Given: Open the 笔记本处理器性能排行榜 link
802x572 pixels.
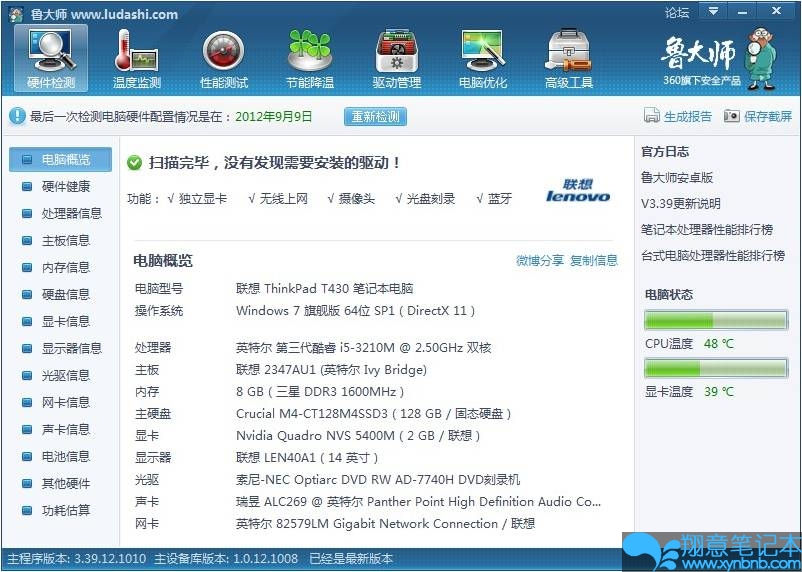Looking at the screenshot, I should (706, 229).
